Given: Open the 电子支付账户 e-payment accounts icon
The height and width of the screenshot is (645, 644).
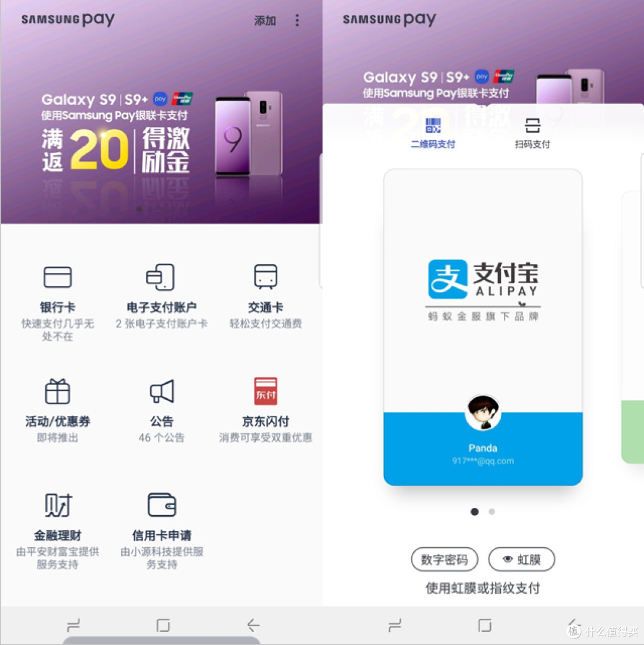Looking at the screenshot, I should pos(161,277).
